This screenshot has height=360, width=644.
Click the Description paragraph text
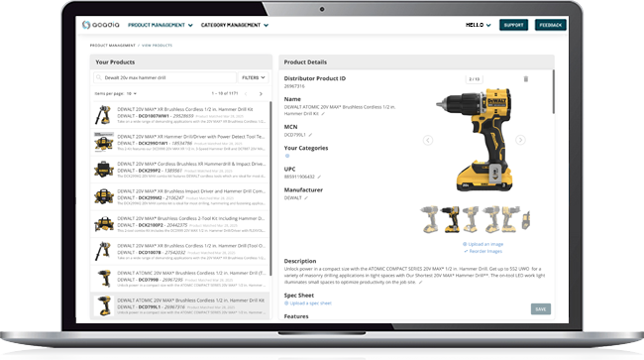pos(414,276)
